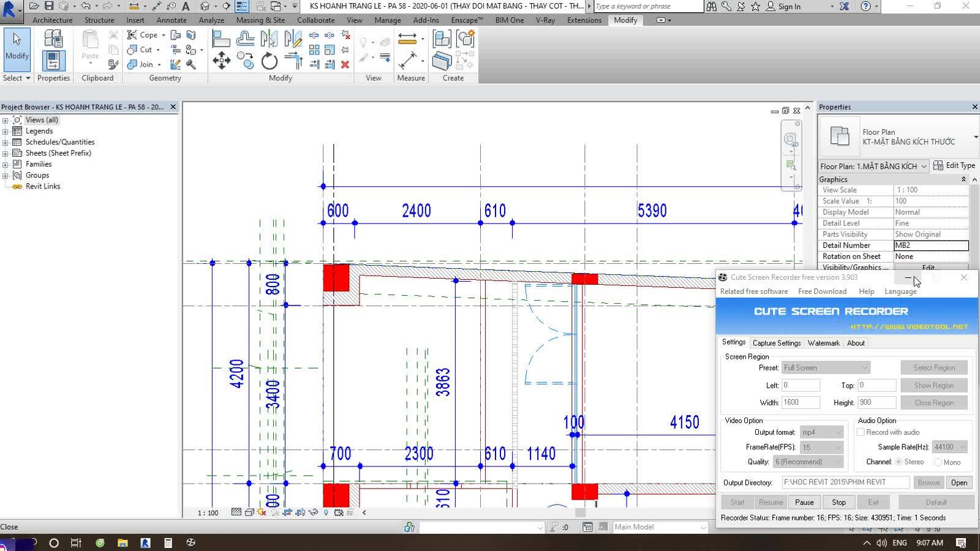Screen dimensions: 980x551
Task: Open recorder Language menu
Action: (x=900, y=291)
